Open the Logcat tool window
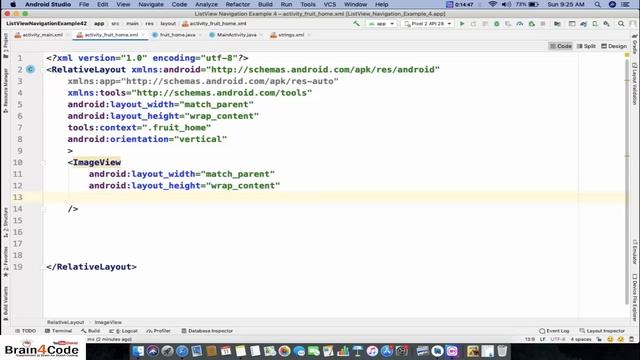Screen dimensions: 640x360 pos(123,331)
